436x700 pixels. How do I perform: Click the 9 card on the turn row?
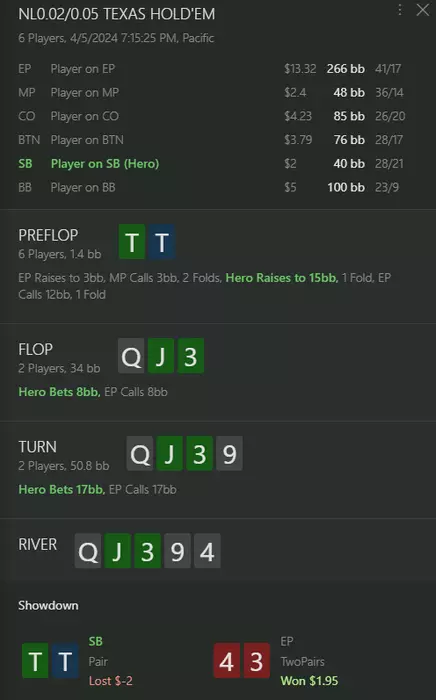[229, 454]
